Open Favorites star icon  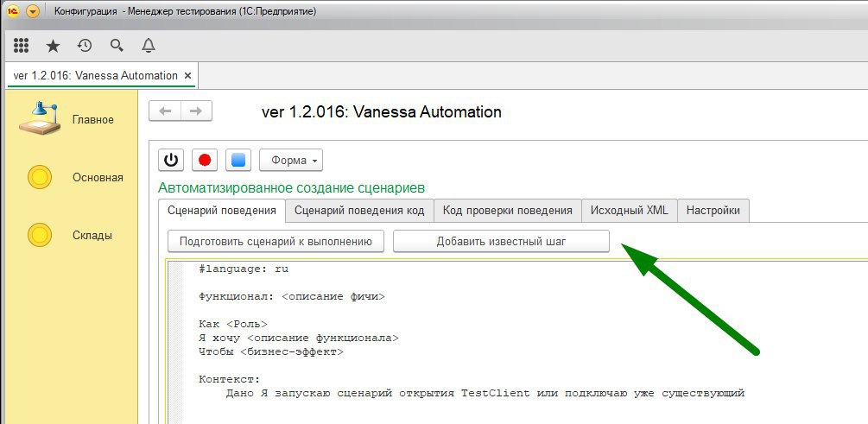53,46
